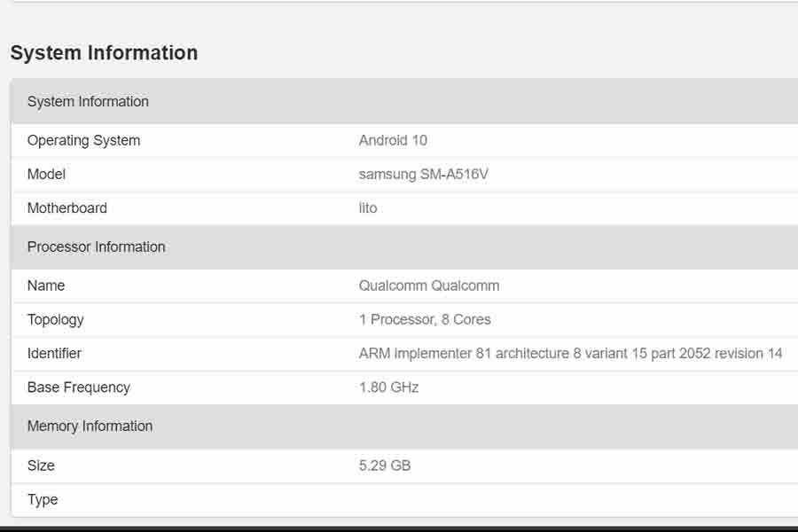
Task: Select the 5.29 GB memory size value
Action: tap(385, 465)
